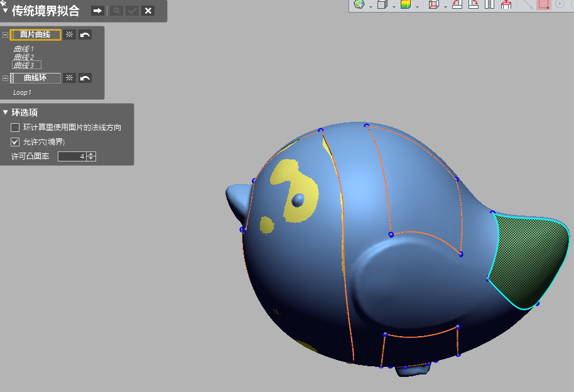Open the rainbow cube dropdown
The width and height of the screenshot is (574, 392).
(417, 6)
